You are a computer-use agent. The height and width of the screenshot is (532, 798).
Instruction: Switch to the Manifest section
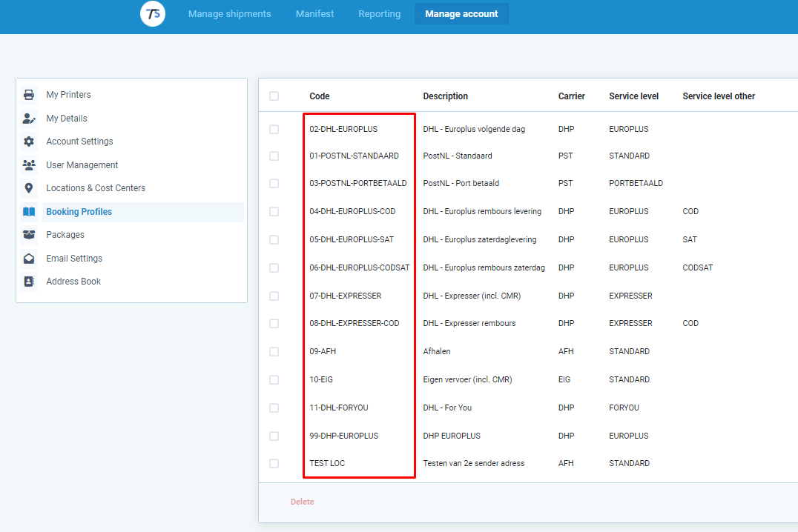point(314,13)
